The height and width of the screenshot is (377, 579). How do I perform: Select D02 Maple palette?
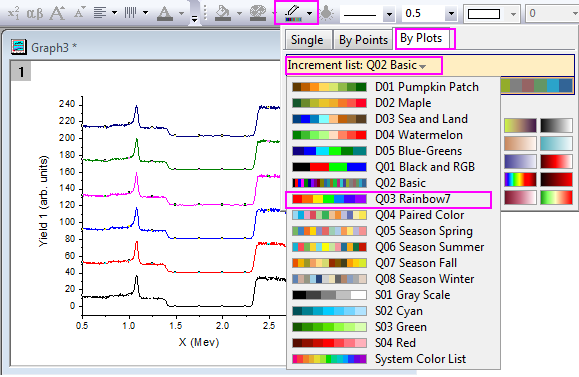[393, 103]
